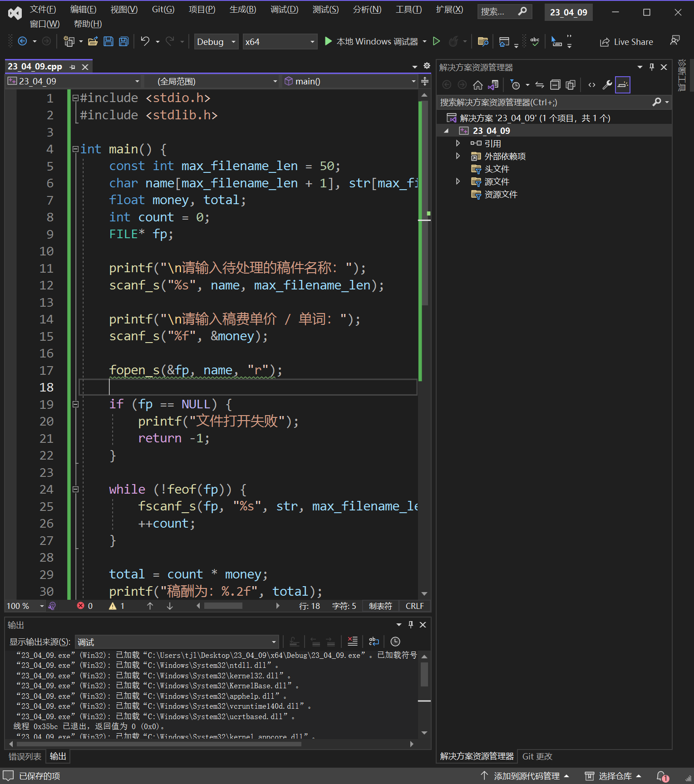Click the top search box
Image resolution: width=694 pixels, height=784 pixels.
[505, 12]
